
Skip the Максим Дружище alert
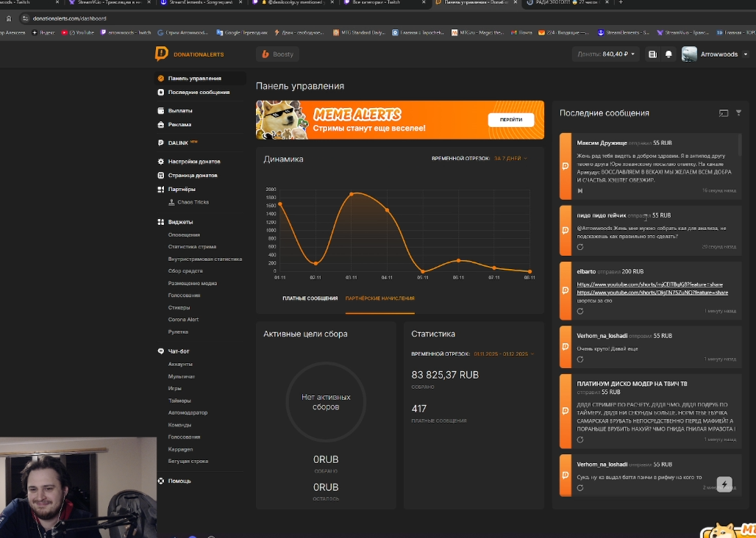[580, 191]
